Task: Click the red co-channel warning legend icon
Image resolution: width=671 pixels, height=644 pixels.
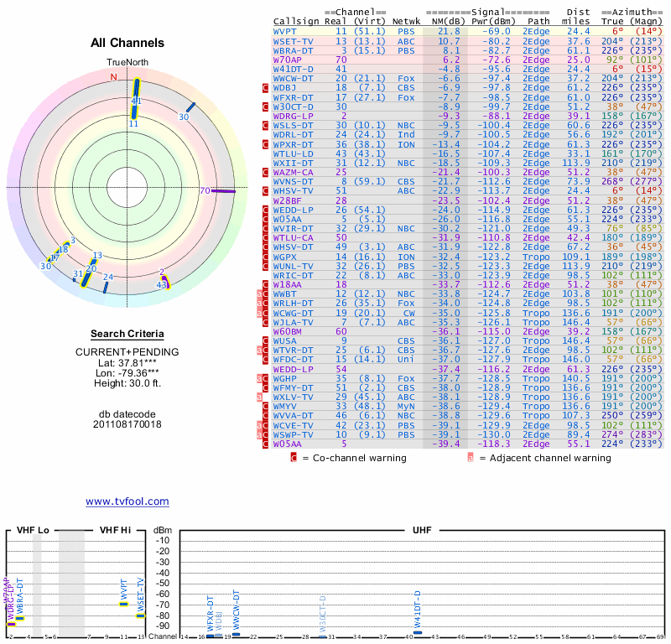Action: coord(294,458)
